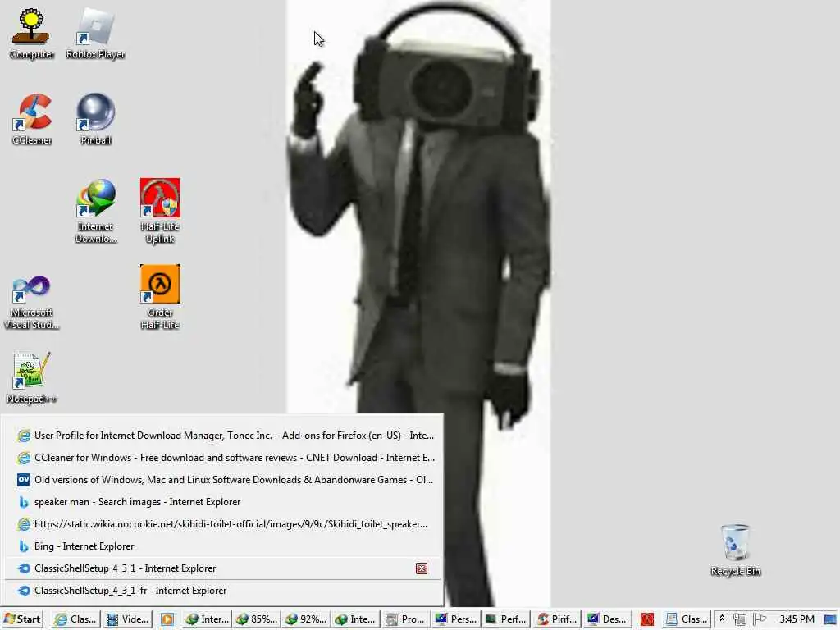Open Internet Download Manager desktop shortcut
Screen dimensions: 840x630
[96, 211]
